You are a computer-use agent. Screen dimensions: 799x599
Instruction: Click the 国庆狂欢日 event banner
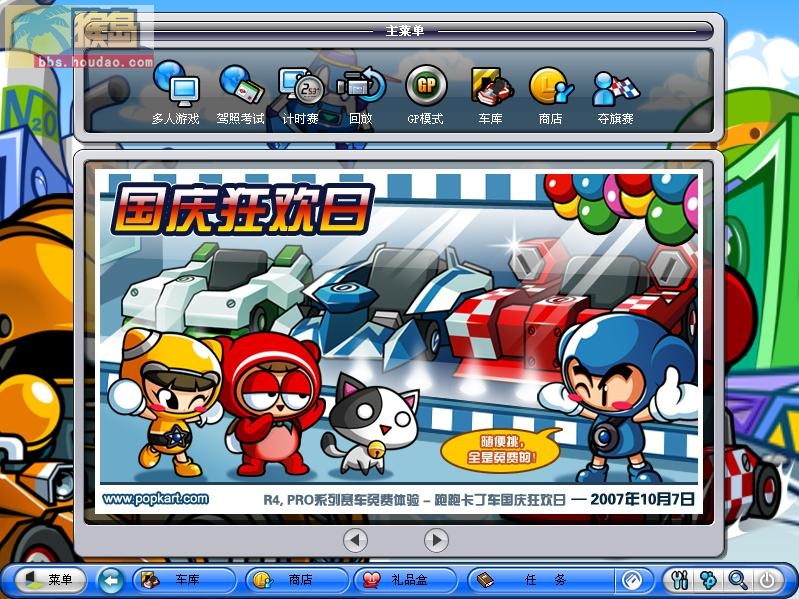399,341
